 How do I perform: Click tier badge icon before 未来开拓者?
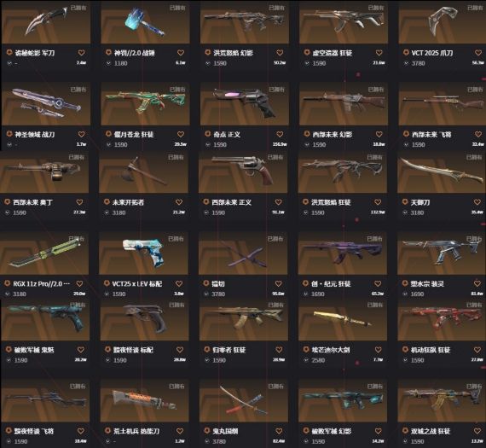pyautogui.click(x=107, y=202)
